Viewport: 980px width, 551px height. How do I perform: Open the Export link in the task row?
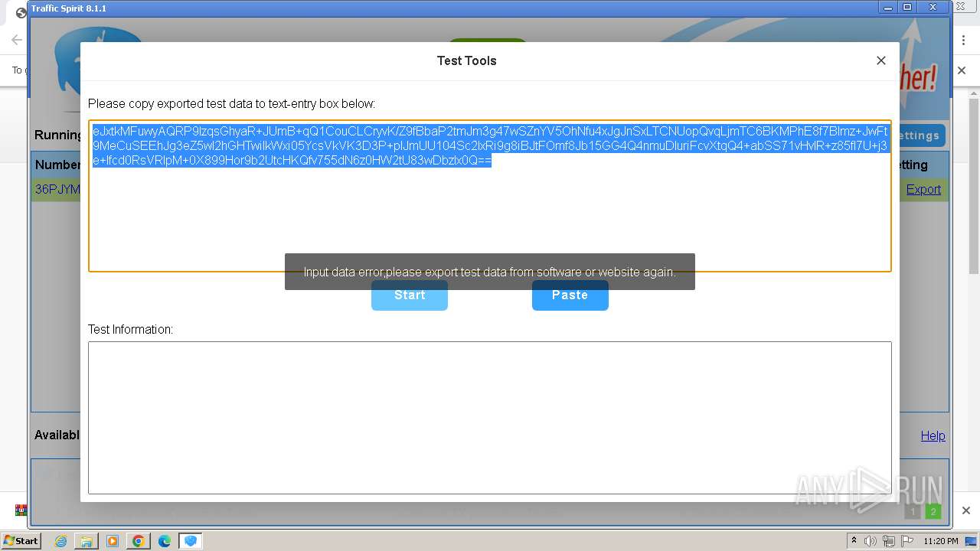click(923, 189)
